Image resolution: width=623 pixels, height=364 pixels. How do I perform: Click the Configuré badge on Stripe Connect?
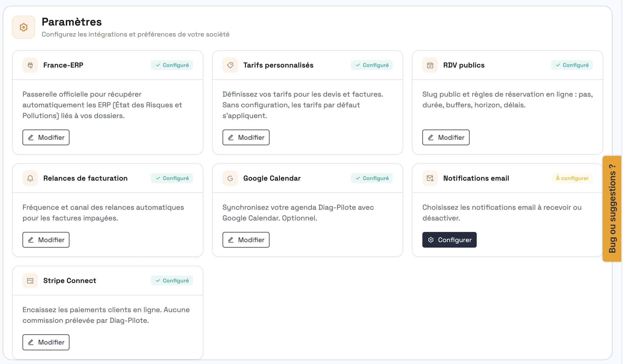click(172, 281)
